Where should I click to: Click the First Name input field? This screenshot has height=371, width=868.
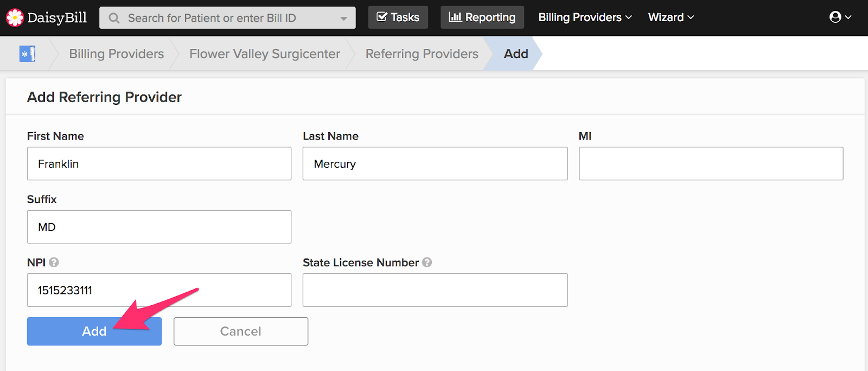159,164
